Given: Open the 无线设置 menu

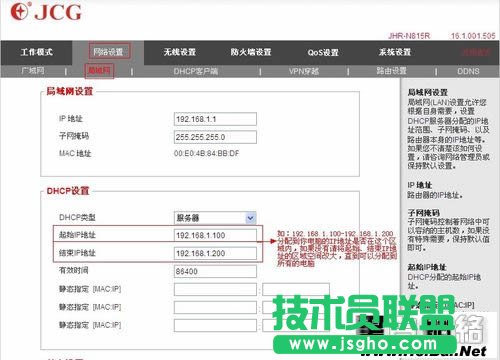Looking at the screenshot, I should (x=180, y=52).
